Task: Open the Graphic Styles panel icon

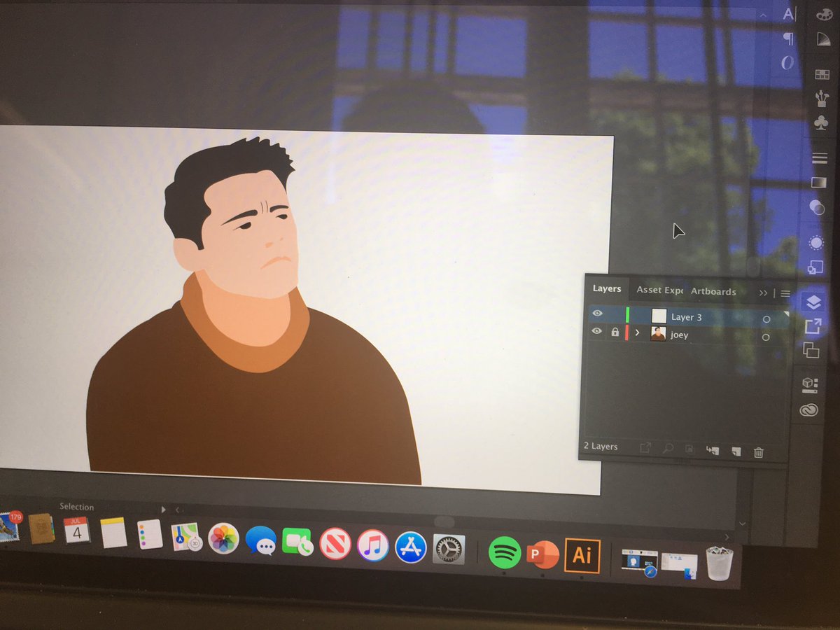Action: point(815,267)
